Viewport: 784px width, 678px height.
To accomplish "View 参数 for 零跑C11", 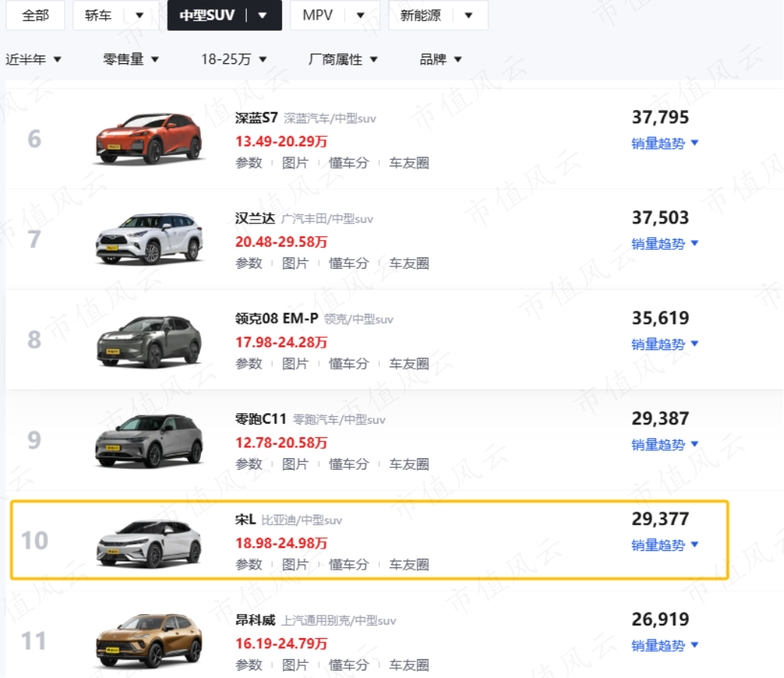I will coord(248,464).
